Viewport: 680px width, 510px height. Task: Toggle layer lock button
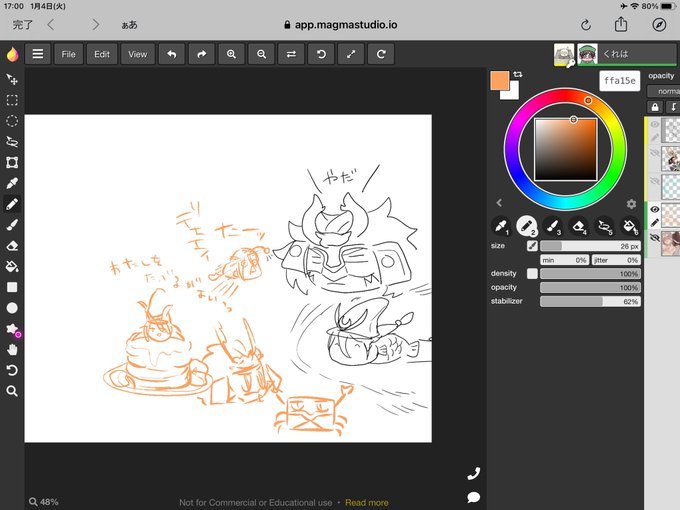coord(655,107)
